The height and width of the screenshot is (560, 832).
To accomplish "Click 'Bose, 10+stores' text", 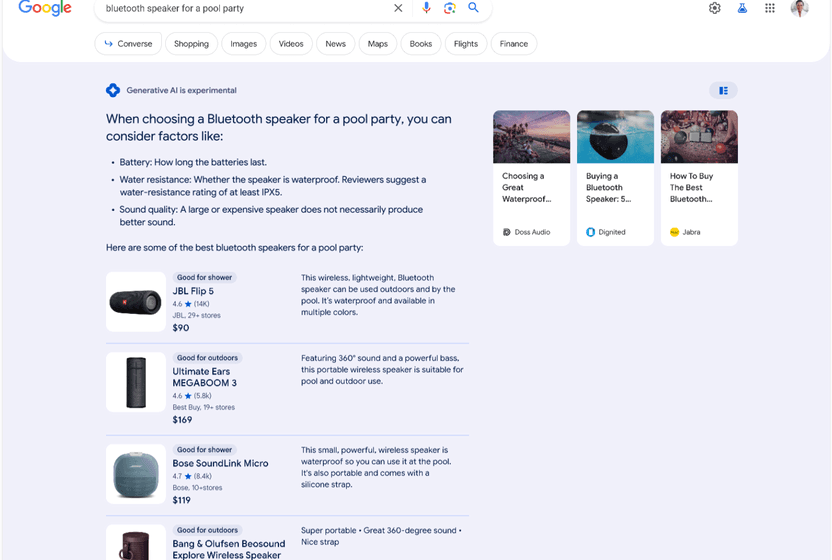I will coord(197,487).
